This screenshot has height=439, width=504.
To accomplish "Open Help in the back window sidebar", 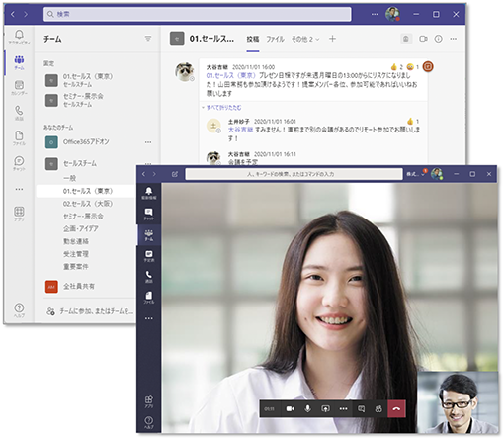I will point(19,310).
